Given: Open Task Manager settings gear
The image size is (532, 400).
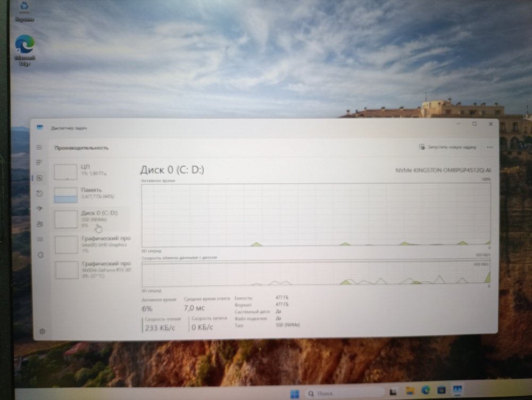Looking at the screenshot, I should 43,331.
